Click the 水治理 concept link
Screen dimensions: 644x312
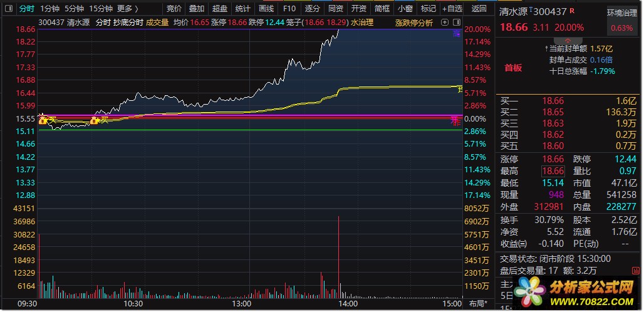tap(362, 23)
